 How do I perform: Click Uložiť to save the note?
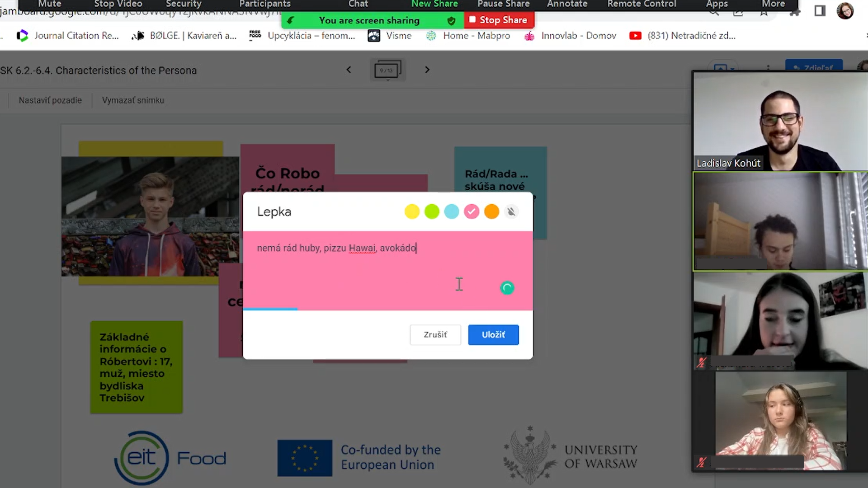493,335
